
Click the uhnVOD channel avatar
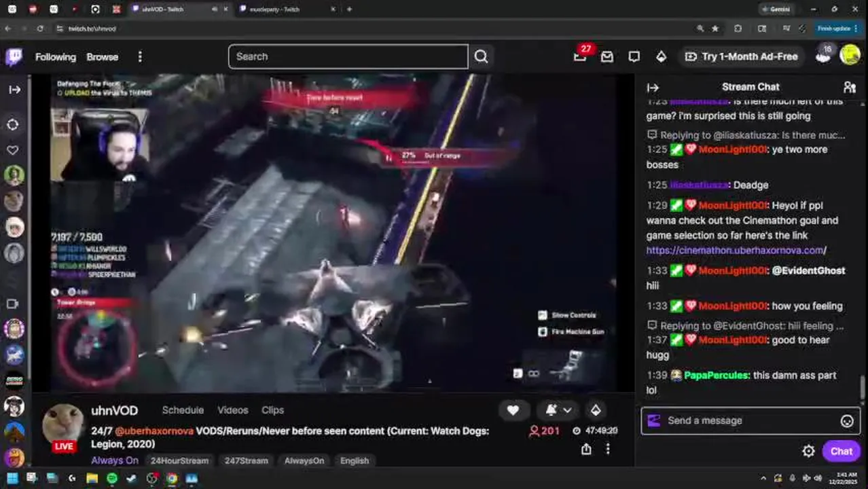(63, 424)
